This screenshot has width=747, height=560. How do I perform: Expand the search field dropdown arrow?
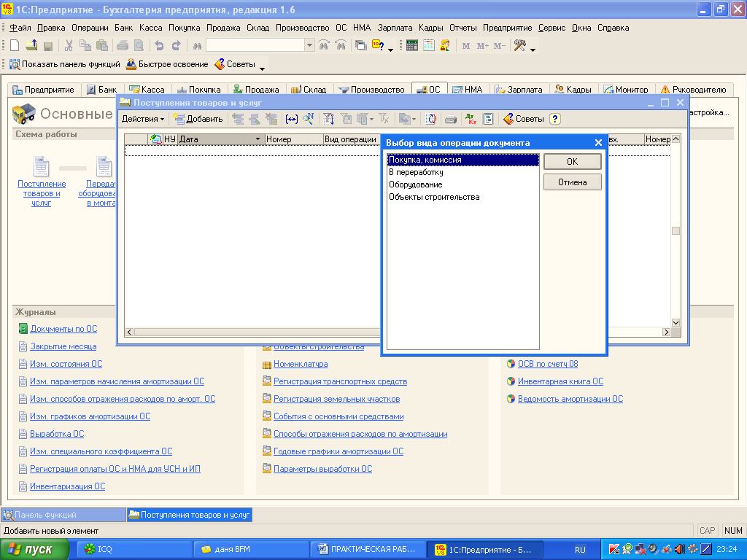(309, 46)
